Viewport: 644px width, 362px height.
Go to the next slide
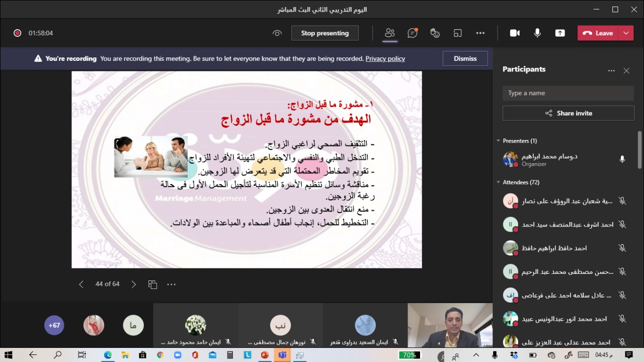click(133, 284)
